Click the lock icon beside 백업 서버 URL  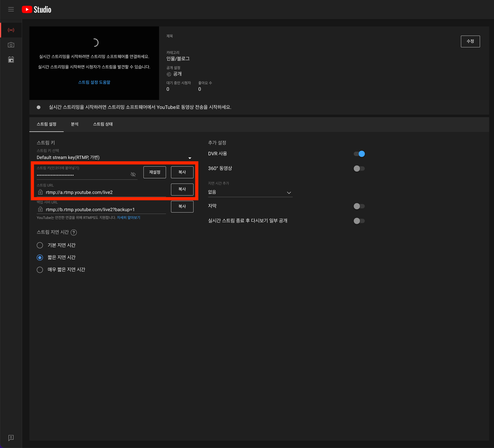coord(40,209)
